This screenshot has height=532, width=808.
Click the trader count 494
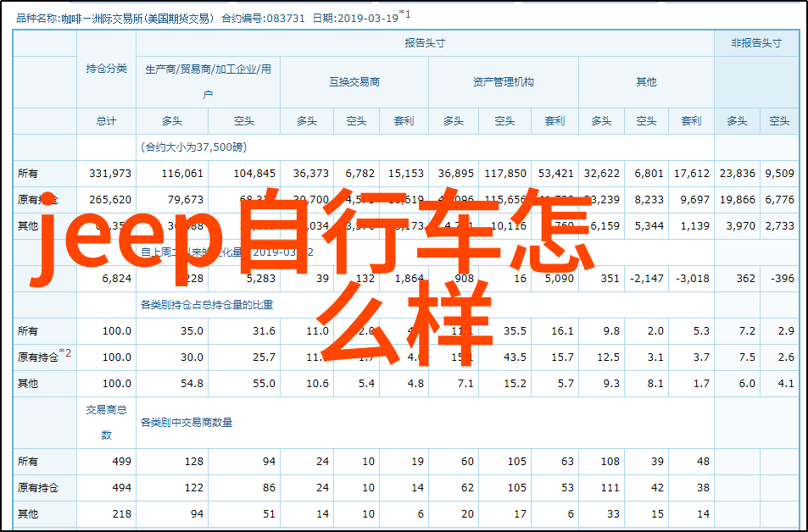(121, 488)
